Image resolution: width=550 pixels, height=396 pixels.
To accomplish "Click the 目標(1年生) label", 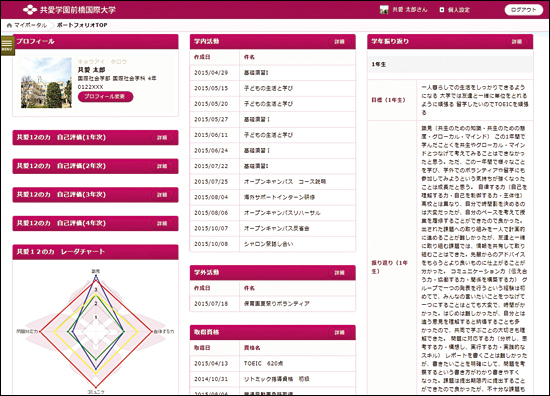I will click(389, 100).
